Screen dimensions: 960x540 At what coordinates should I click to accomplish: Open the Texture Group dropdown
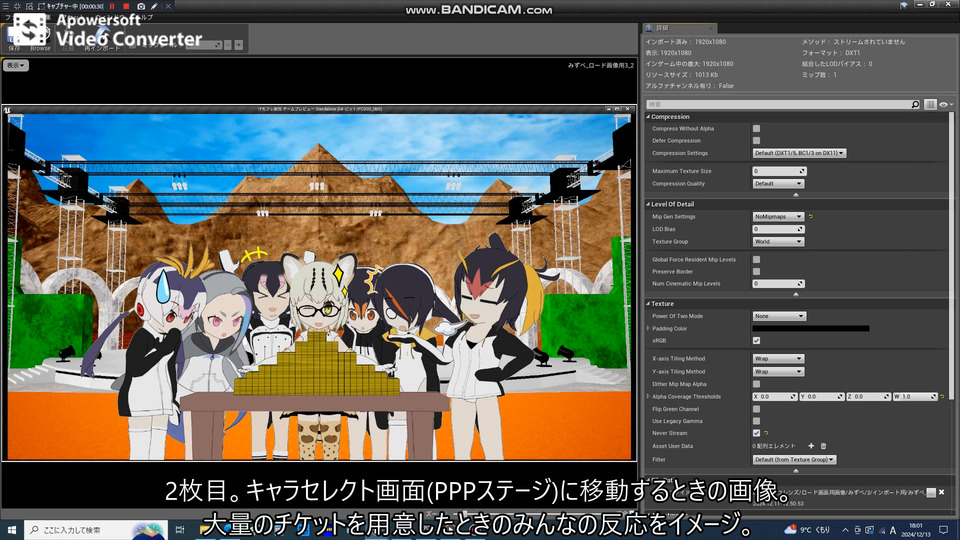click(x=778, y=242)
